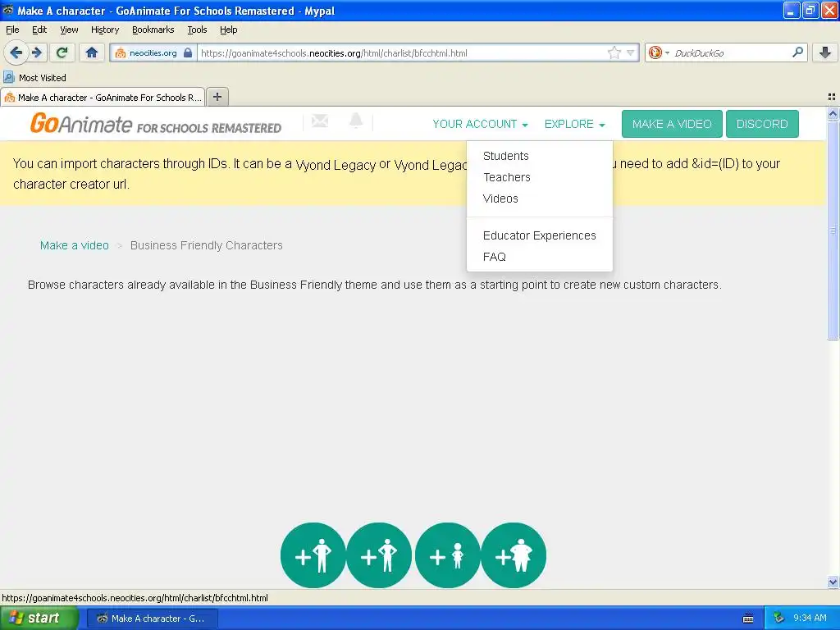Click the DISCORD button
Viewport: 840px width, 630px height.
coord(762,125)
